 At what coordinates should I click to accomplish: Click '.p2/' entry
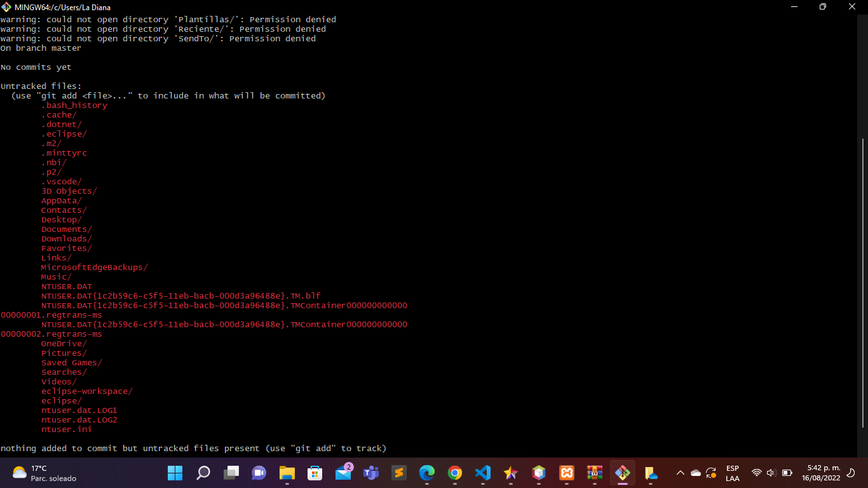pyautogui.click(x=51, y=172)
